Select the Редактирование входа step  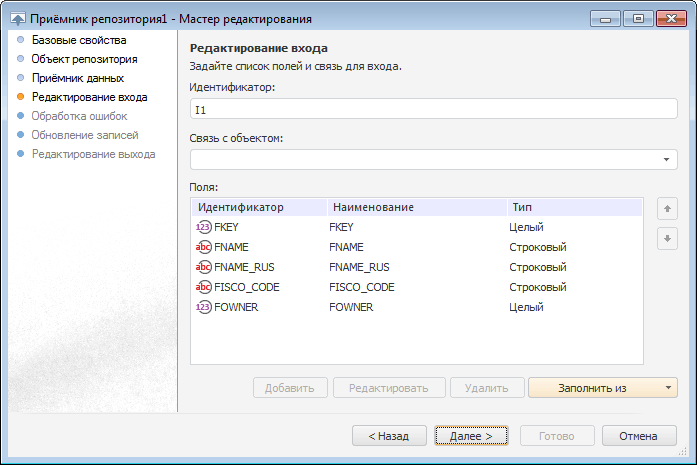point(89,98)
